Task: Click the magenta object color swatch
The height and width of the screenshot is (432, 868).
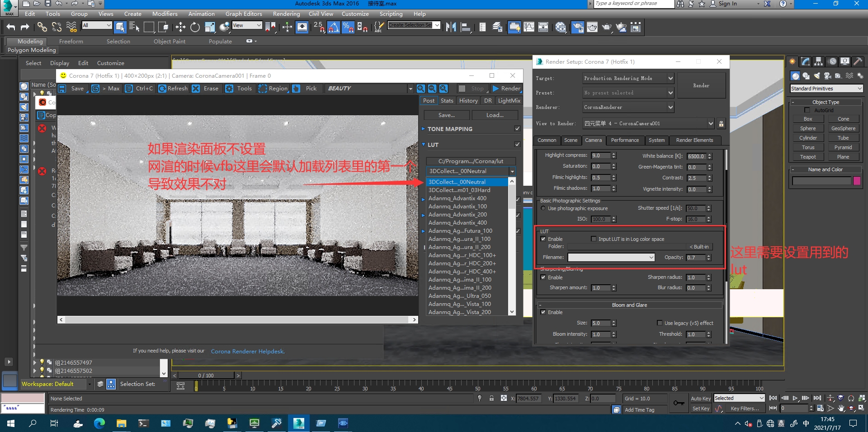Action: click(x=857, y=181)
